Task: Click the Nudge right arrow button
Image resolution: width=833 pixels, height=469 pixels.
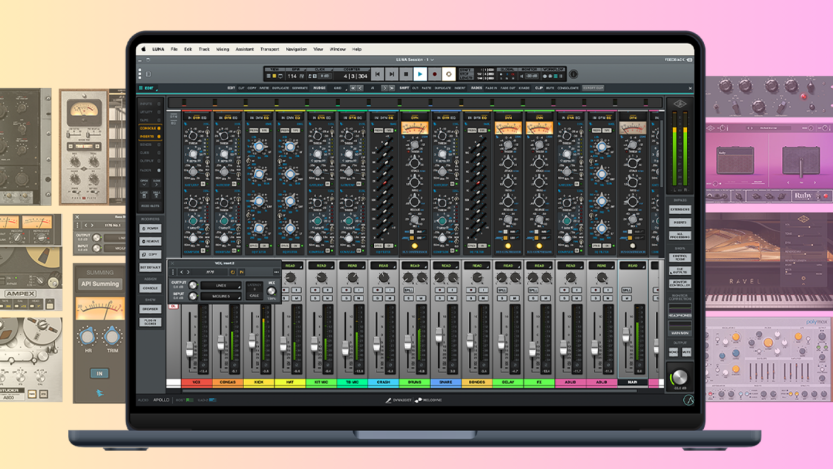Action: (x=384, y=88)
